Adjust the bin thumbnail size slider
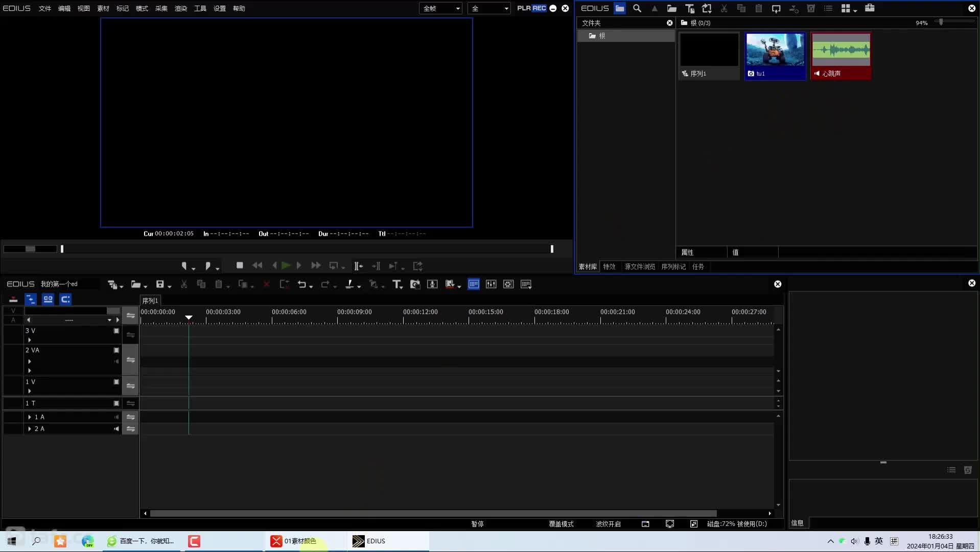Viewport: 980px width, 552px height. [x=941, y=22]
